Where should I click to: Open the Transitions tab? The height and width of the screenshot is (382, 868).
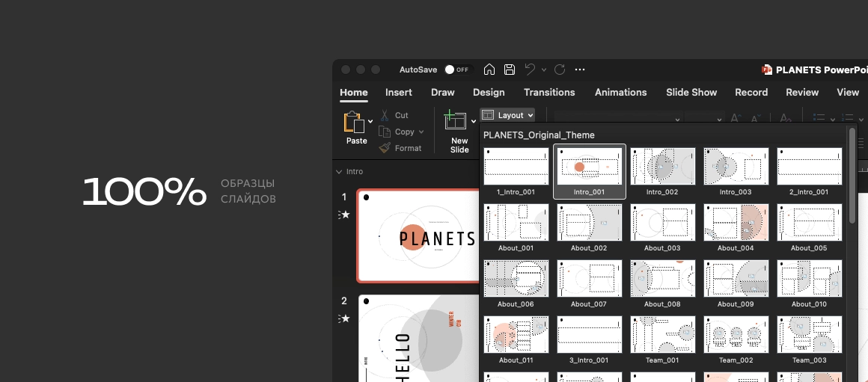click(x=549, y=93)
